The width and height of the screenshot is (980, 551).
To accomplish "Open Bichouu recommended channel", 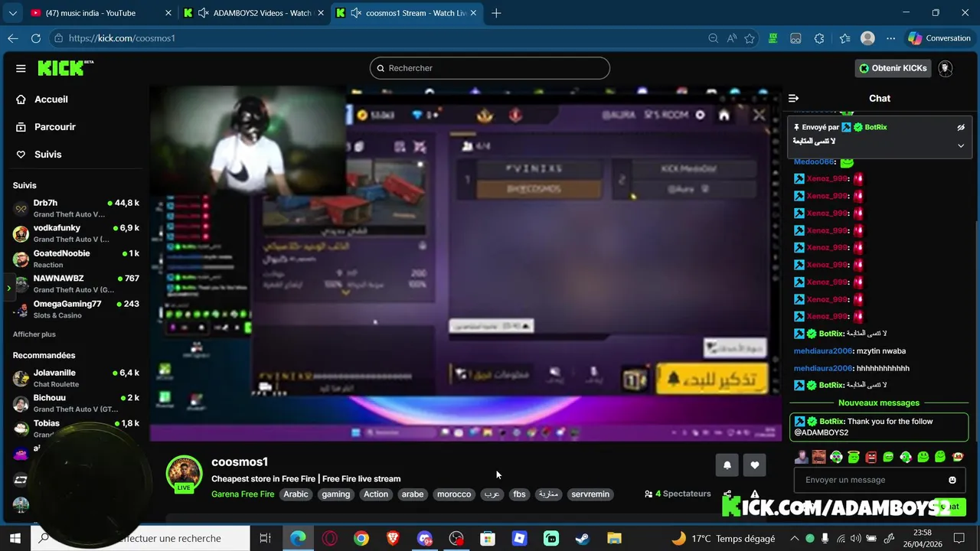I will tap(76, 403).
